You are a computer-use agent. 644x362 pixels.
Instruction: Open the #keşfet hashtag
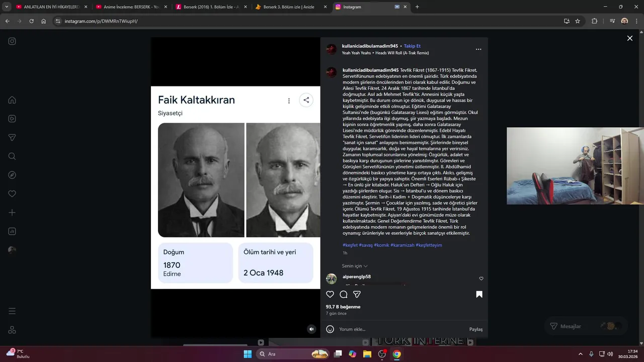350,245
